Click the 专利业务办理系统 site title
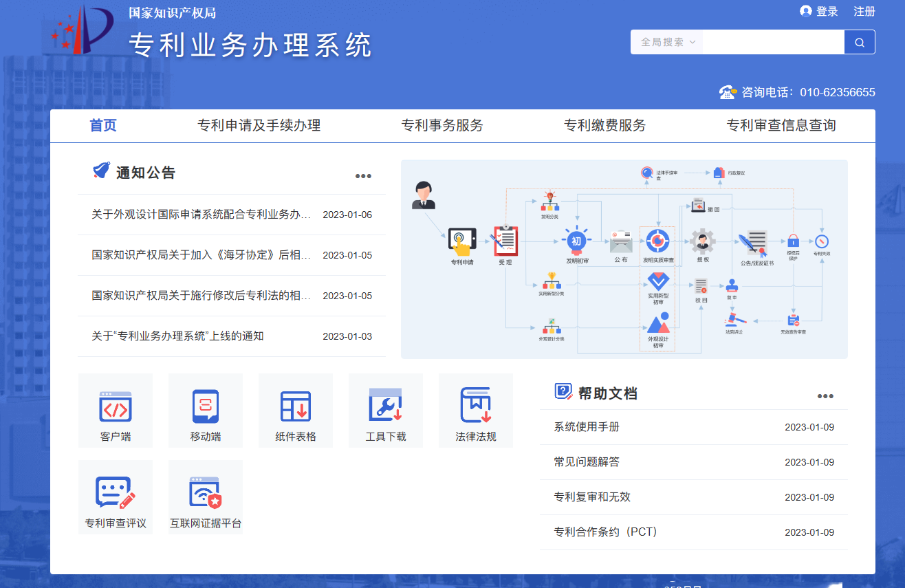Screen dimensions: 905x588 click(250, 45)
